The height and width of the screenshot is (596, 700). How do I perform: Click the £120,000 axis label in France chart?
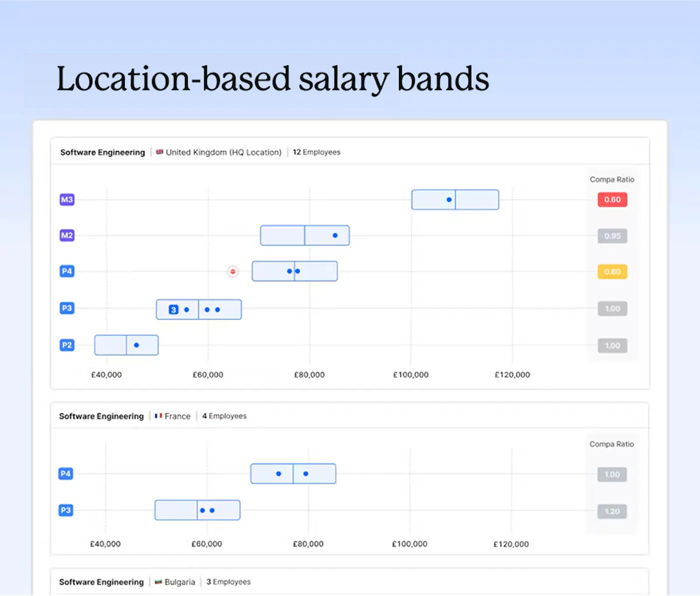tap(511, 544)
